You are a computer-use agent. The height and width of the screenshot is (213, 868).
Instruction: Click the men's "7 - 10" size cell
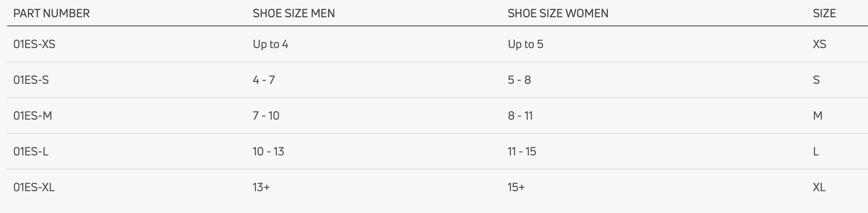coord(266,116)
